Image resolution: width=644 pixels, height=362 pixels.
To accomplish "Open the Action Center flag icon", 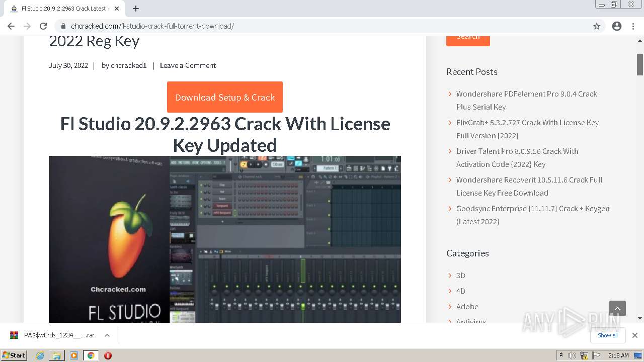I will pyautogui.click(x=596, y=355).
